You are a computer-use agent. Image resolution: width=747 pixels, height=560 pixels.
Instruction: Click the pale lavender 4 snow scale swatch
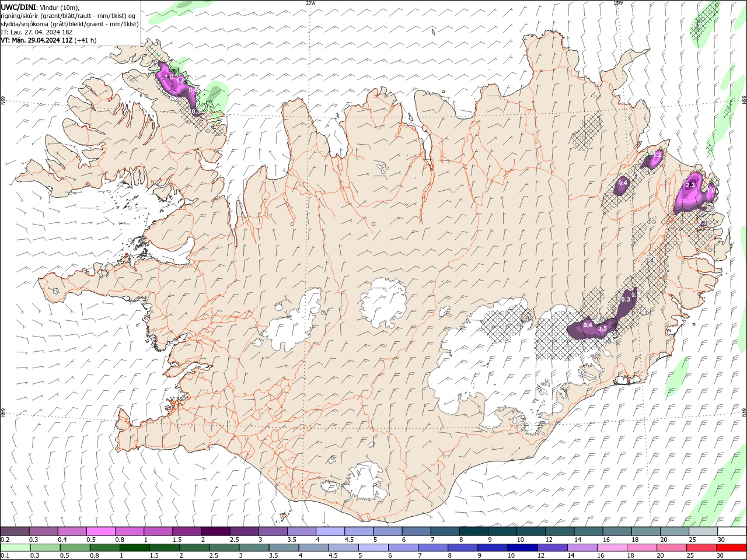click(x=330, y=531)
